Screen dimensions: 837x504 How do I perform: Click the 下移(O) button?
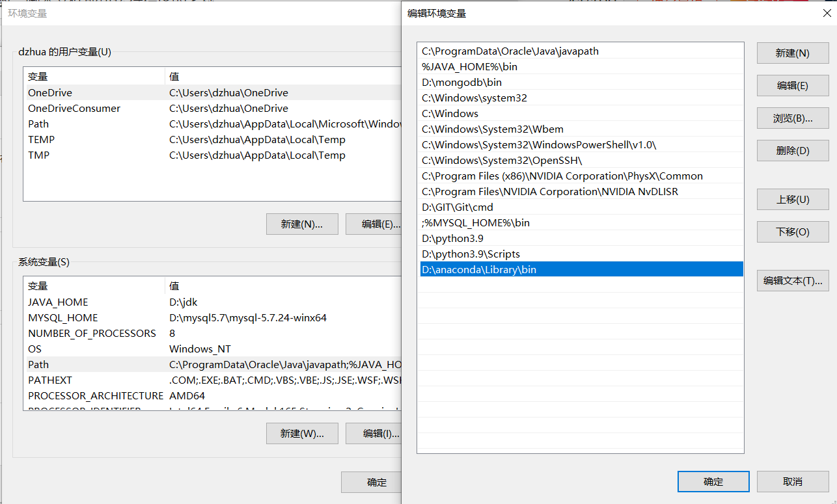[x=793, y=232]
